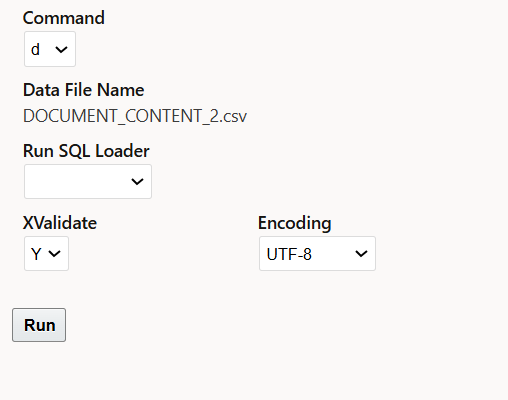Viewport: 508px width, 400px height.
Task: Click the chevron arrow on XValidate dropdown
Action: coord(54,254)
